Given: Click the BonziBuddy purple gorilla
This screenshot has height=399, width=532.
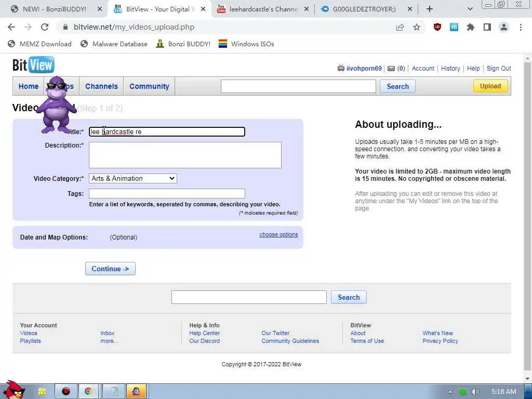Looking at the screenshot, I should (56, 105).
